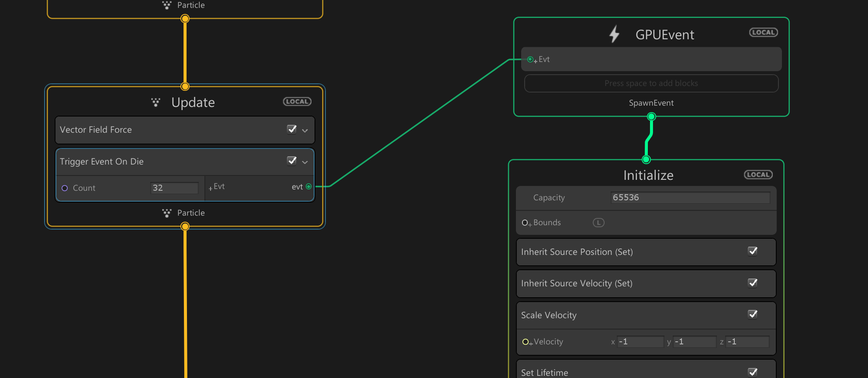Click the Bounds local space L icon
The height and width of the screenshot is (378, 868).
(598, 223)
